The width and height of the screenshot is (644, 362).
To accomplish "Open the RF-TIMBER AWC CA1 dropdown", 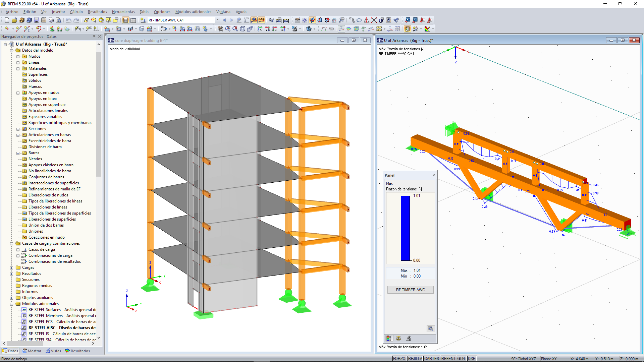I will [x=217, y=20].
